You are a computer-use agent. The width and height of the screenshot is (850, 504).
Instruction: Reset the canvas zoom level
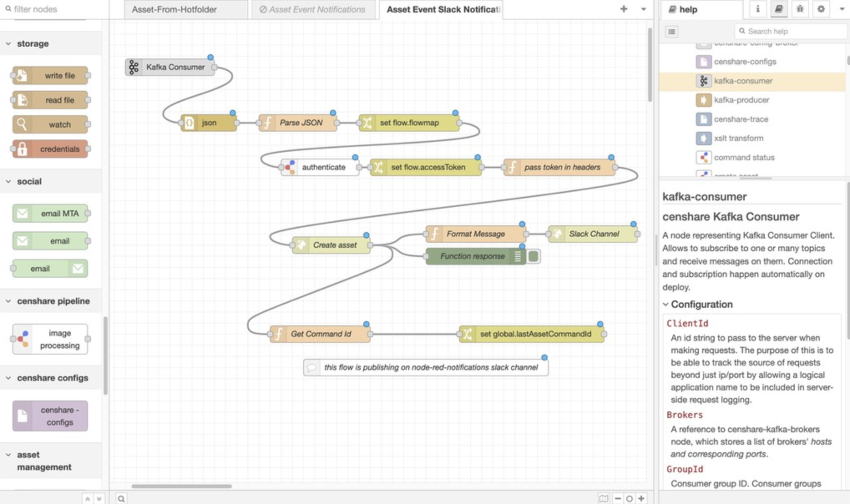629,499
